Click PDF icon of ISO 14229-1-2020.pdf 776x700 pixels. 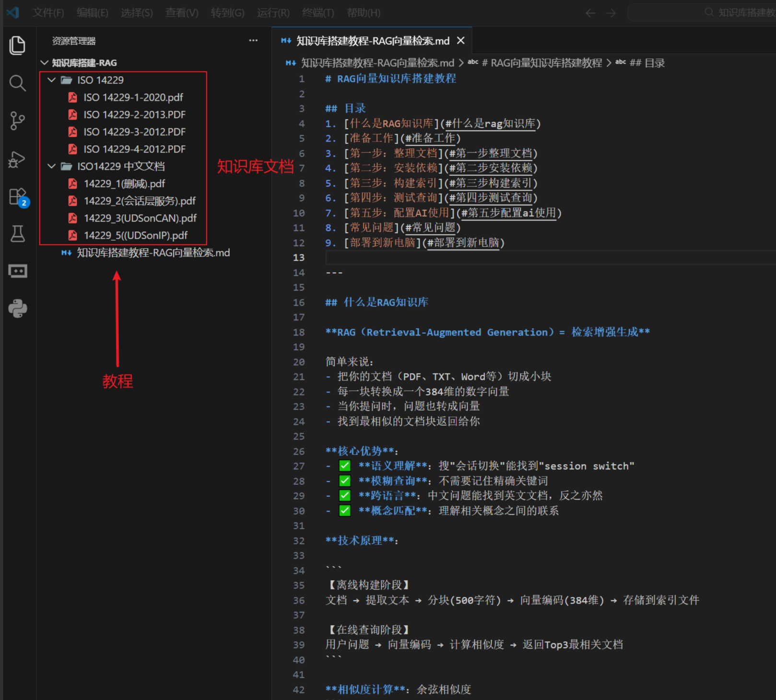(73, 97)
